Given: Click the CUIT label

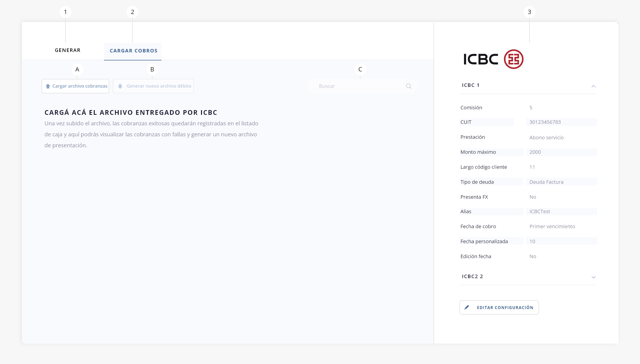Looking at the screenshot, I should coord(466,122).
